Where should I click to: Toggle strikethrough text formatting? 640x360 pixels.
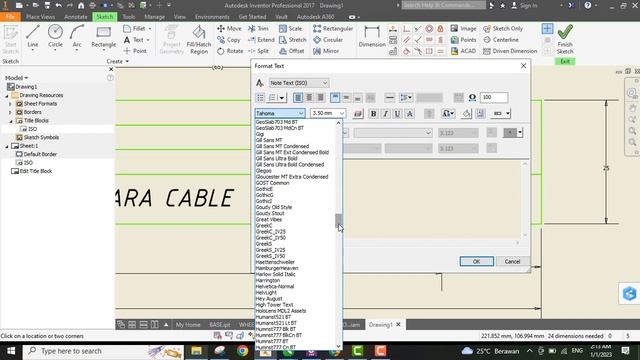pyautogui.click(x=409, y=113)
